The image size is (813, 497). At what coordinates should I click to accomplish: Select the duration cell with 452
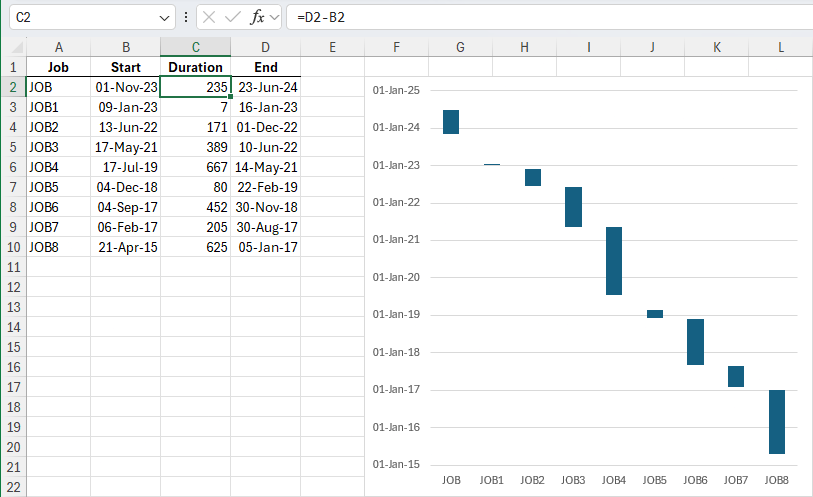(x=195, y=207)
